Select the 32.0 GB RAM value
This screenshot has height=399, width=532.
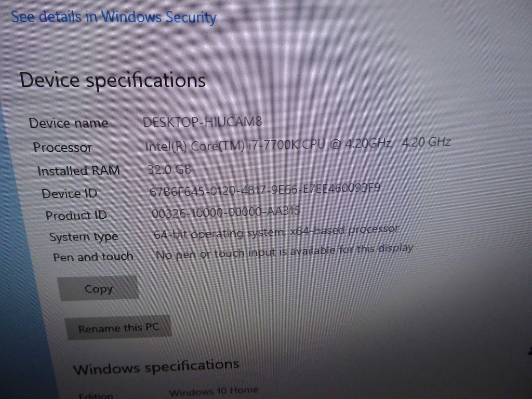[x=170, y=169]
